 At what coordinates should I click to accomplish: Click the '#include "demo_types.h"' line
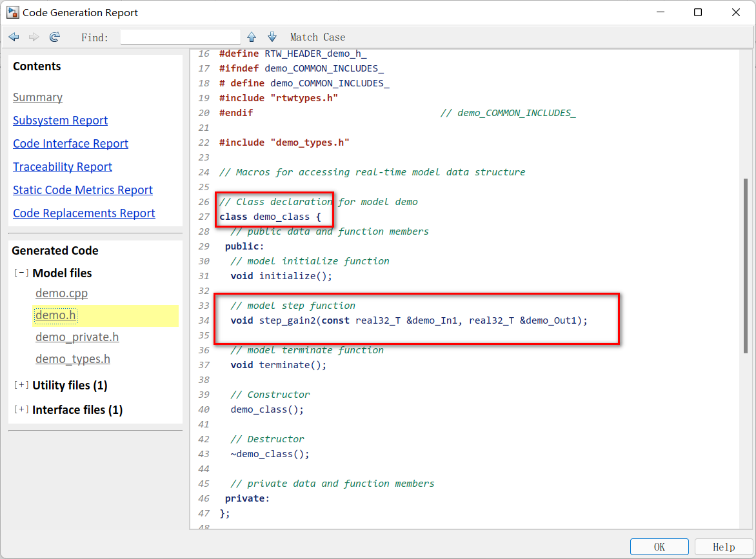coord(284,142)
